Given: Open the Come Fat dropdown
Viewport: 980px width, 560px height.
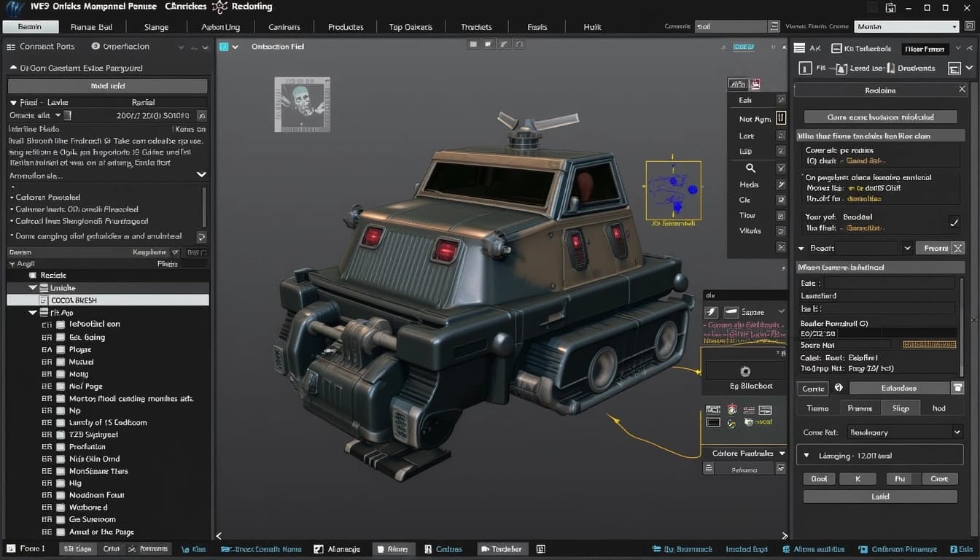Looking at the screenshot, I should (905, 432).
